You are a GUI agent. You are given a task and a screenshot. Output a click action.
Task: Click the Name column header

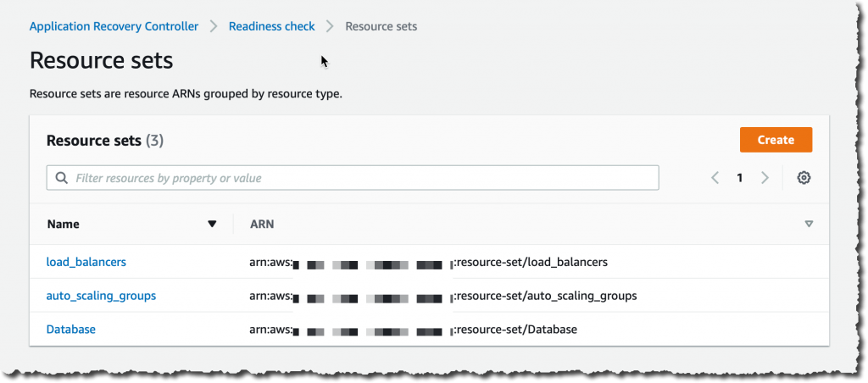pyautogui.click(x=63, y=225)
